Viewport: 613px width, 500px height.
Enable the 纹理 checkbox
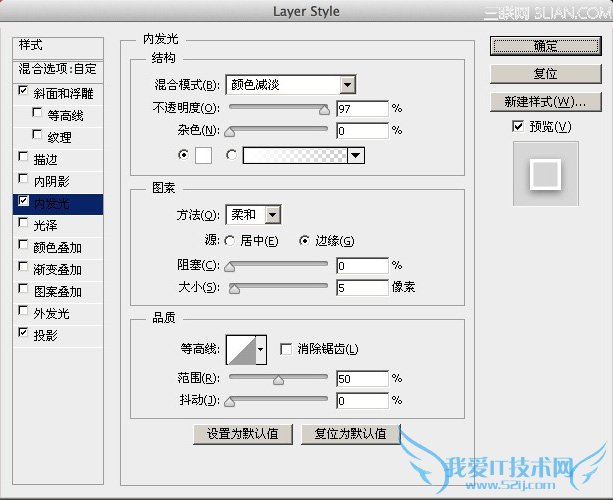[37, 134]
